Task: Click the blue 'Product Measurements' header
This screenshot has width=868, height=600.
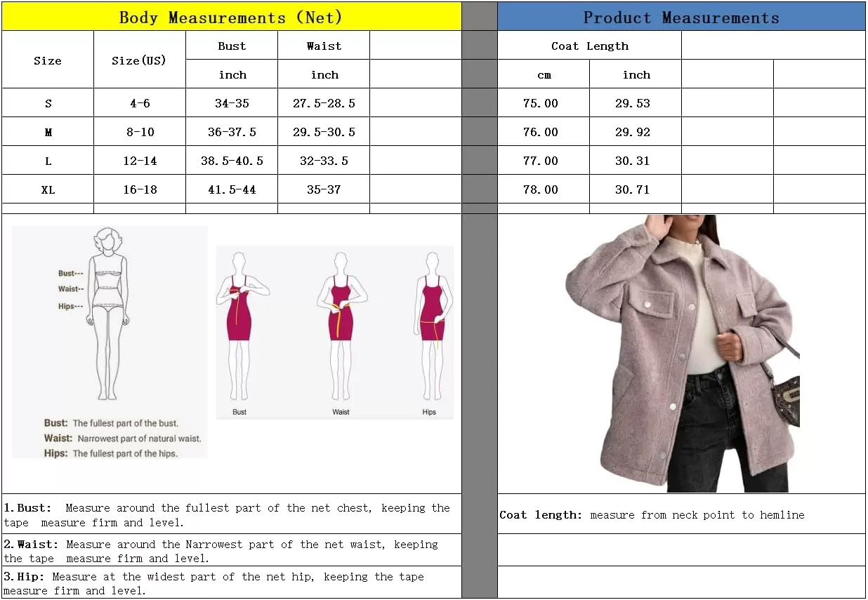Action: [x=681, y=17]
